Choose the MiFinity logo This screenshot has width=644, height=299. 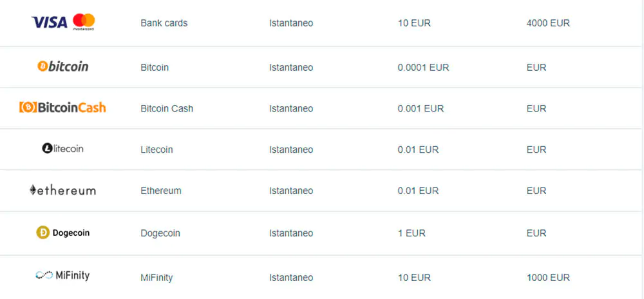62,276
